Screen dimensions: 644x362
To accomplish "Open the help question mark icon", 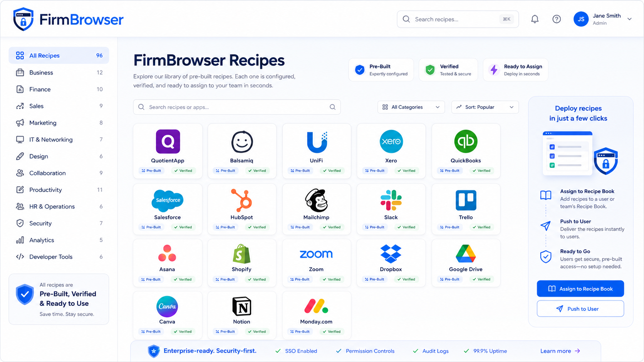I will [x=557, y=19].
